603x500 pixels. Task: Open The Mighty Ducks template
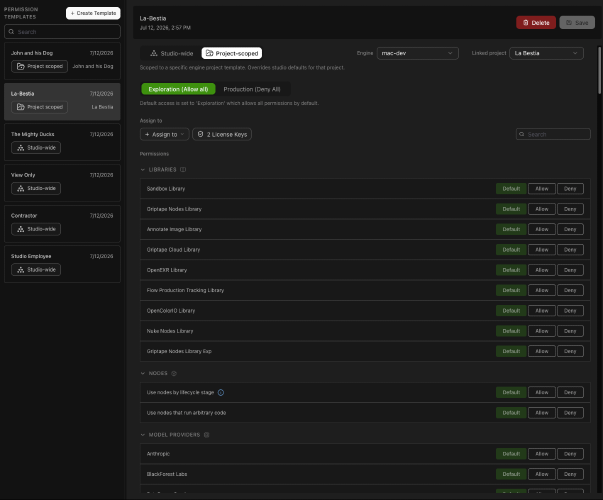pos(62,142)
